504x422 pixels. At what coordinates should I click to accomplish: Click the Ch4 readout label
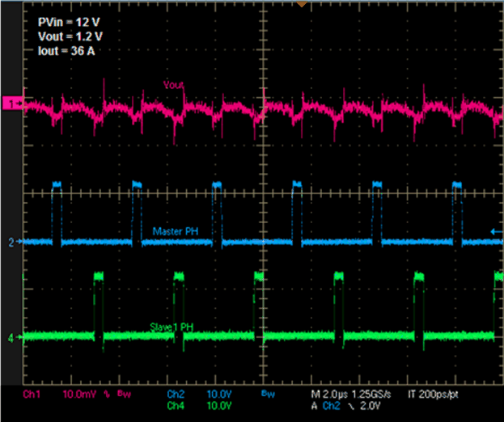click(176, 406)
